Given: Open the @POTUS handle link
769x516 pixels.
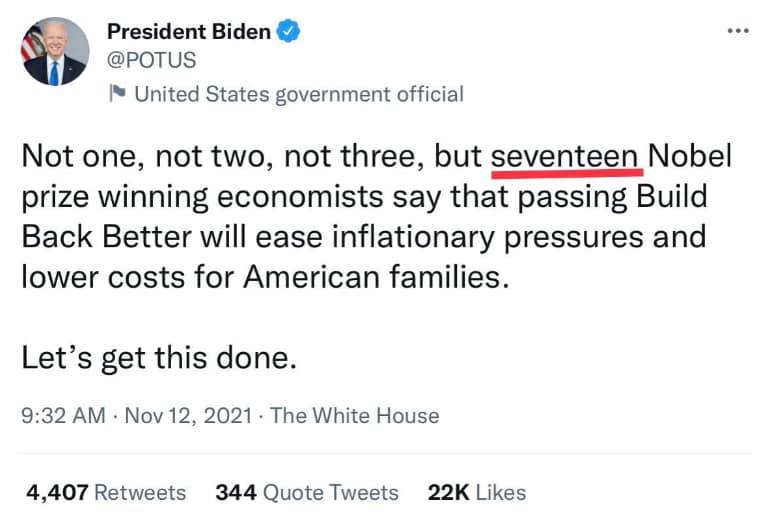Looking at the screenshot, I should pos(151,60).
